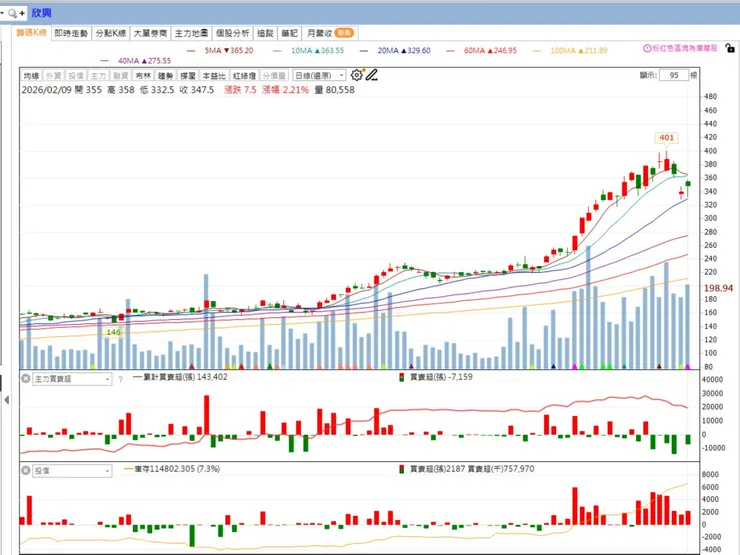Click the 401 high price label

[x=666, y=137]
